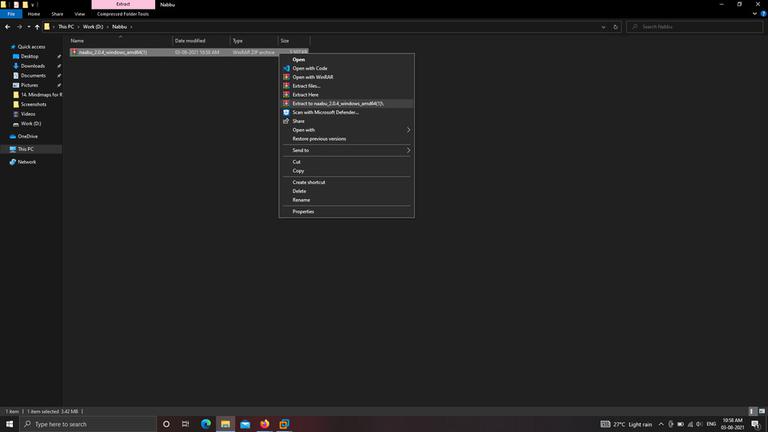Click Defender shield icon in context menu
Image resolution: width=768 pixels, height=432 pixels.
point(286,112)
